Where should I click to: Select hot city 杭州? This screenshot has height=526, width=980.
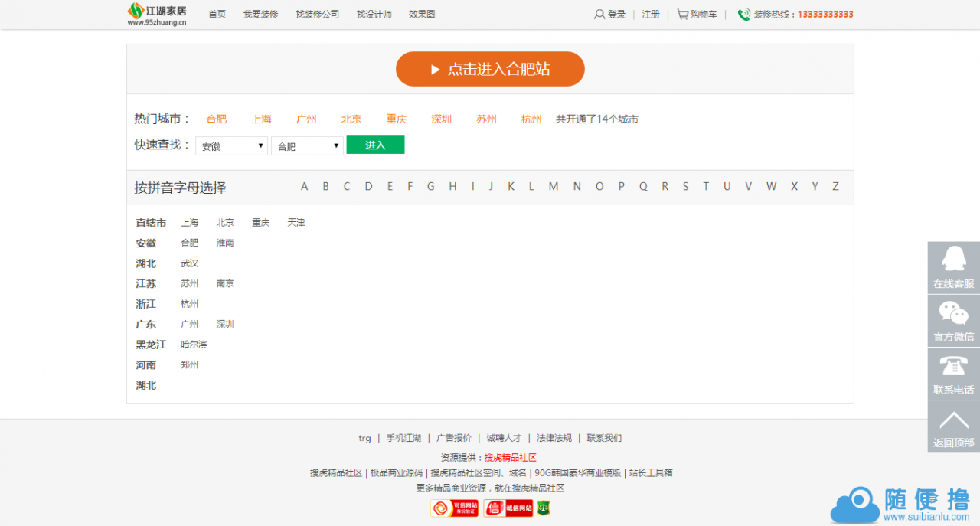[x=531, y=119]
